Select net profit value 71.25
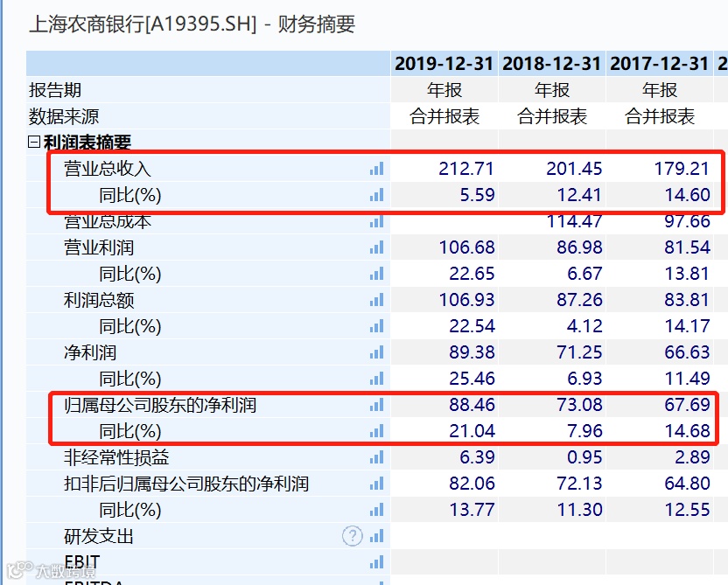The width and height of the screenshot is (728, 585). click(579, 352)
